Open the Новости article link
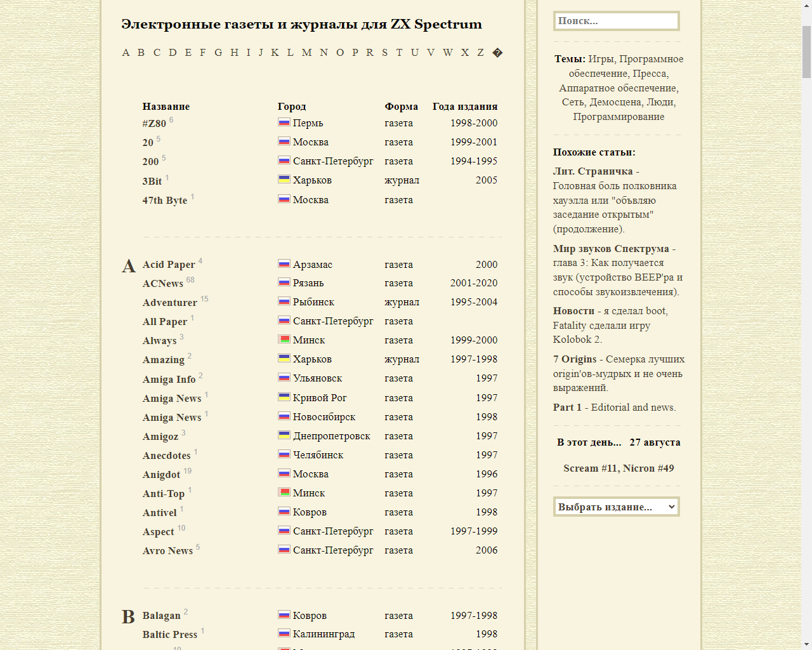 (573, 311)
